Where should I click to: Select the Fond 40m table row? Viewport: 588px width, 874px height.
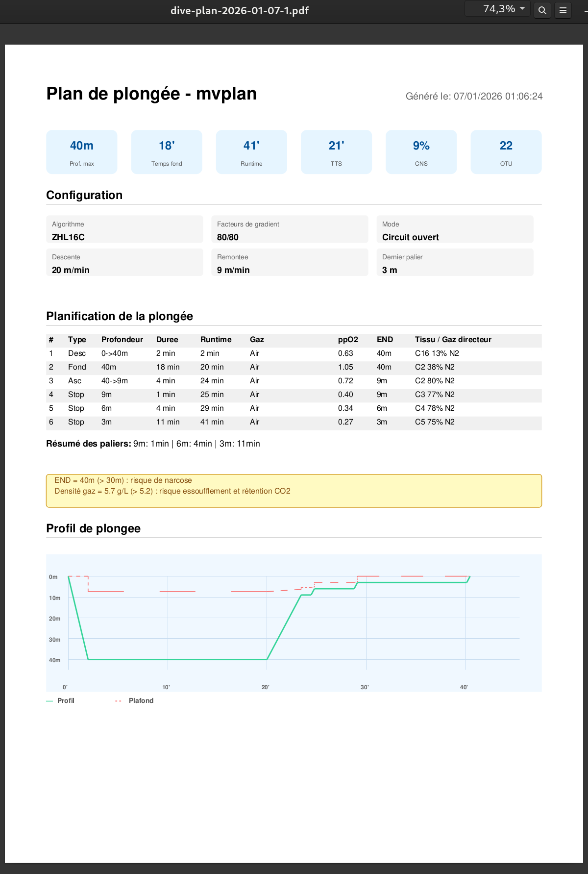point(294,367)
